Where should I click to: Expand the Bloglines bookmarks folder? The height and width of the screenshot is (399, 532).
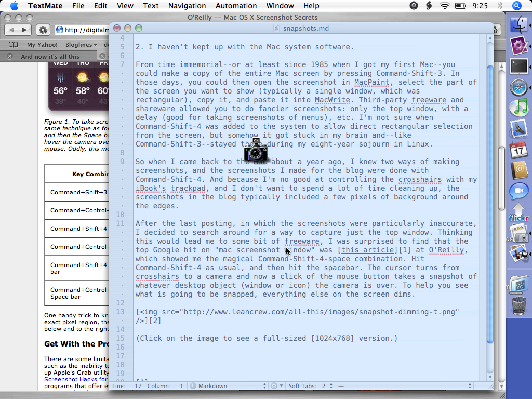point(81,45)
